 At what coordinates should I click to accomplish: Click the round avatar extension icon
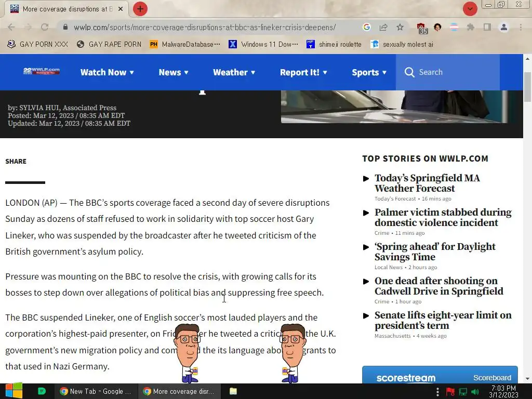(x=437, y=27)
